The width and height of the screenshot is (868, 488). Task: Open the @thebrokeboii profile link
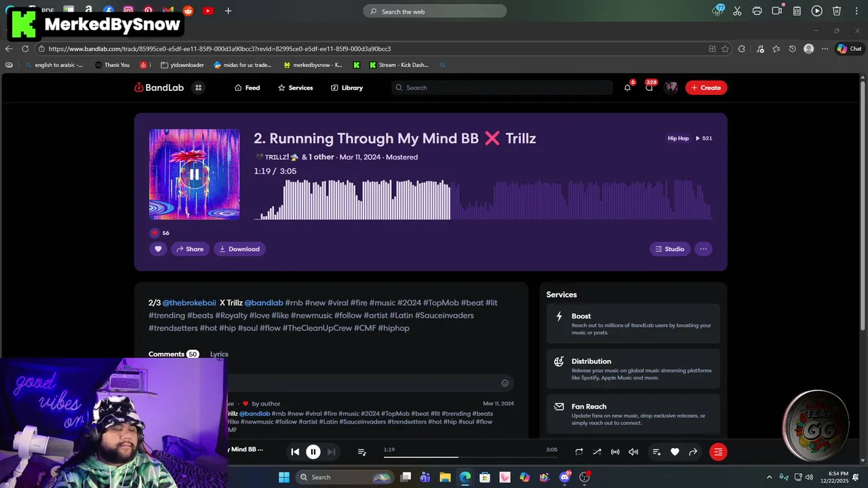[x=189, y=302]
